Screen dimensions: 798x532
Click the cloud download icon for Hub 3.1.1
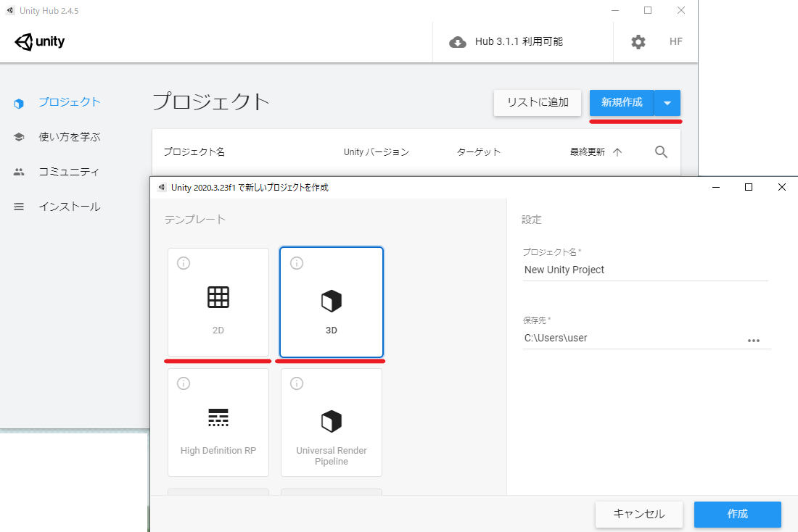458,42
